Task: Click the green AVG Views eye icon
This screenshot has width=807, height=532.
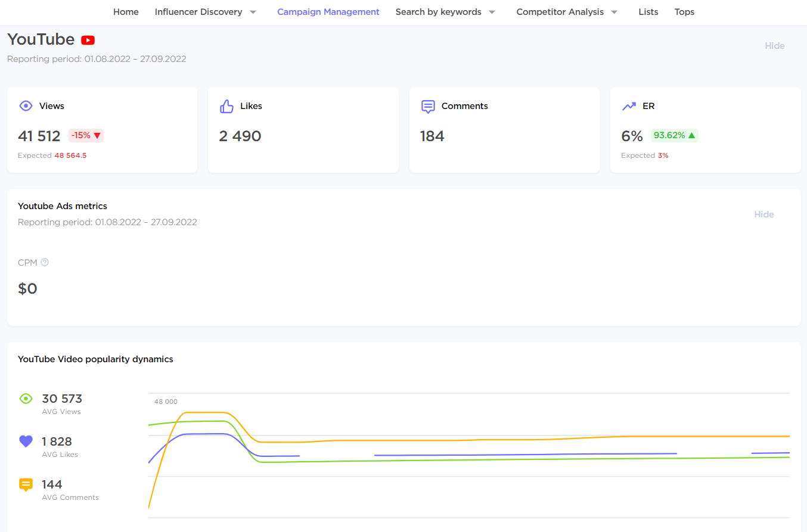Action: point(26,399)
